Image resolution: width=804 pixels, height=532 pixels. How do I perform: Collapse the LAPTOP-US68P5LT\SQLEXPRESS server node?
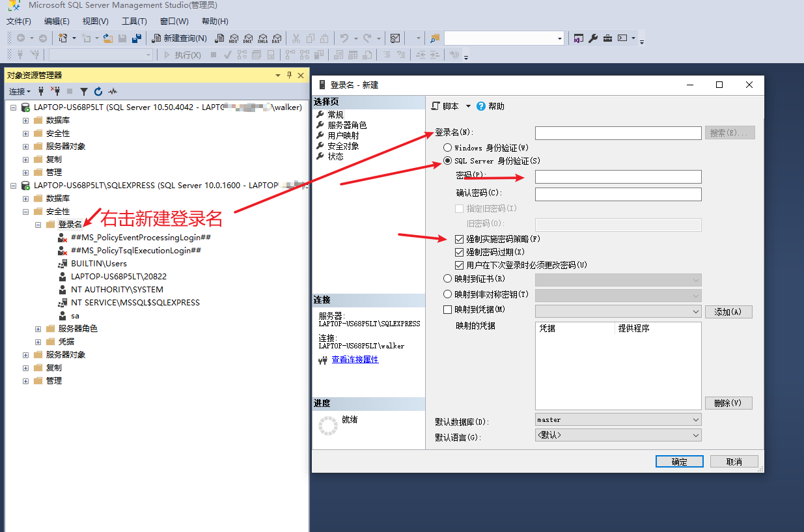[x=13, y=186]
